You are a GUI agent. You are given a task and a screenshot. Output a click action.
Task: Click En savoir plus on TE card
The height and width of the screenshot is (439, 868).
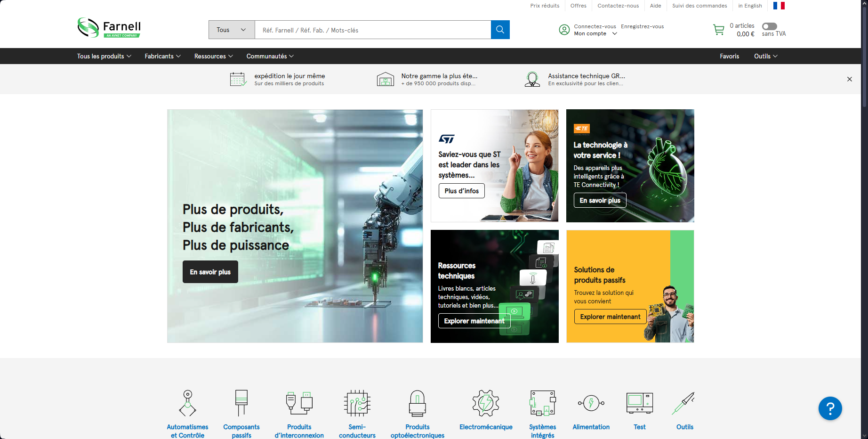[600, 200]
